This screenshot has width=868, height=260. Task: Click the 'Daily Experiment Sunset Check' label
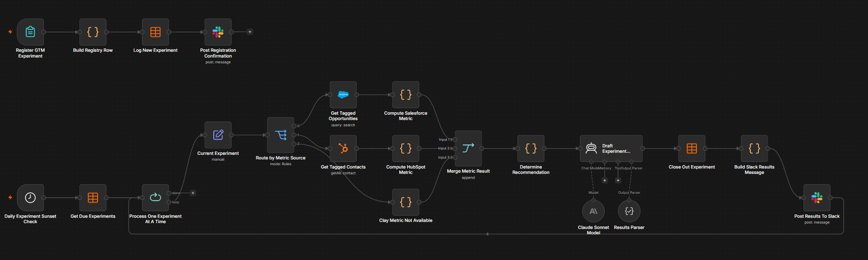[30, 219]
